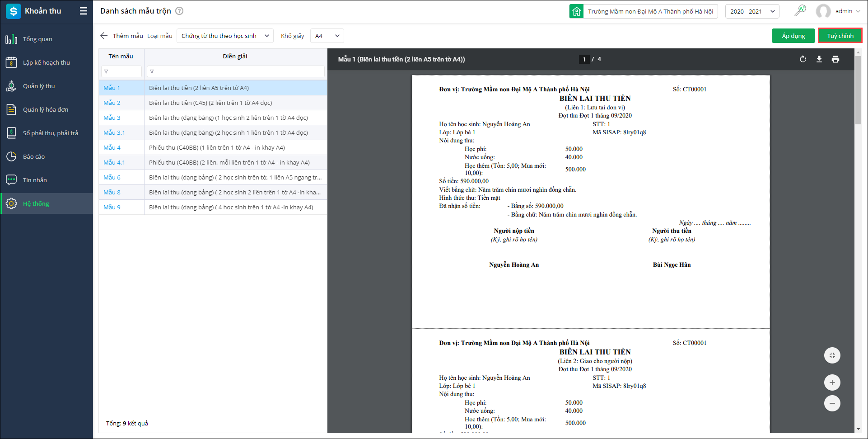The height and width of the screenshot is (439, 868).
Task: Click the preview vertical scrollbar thumb
Action: tap(858, 90)
